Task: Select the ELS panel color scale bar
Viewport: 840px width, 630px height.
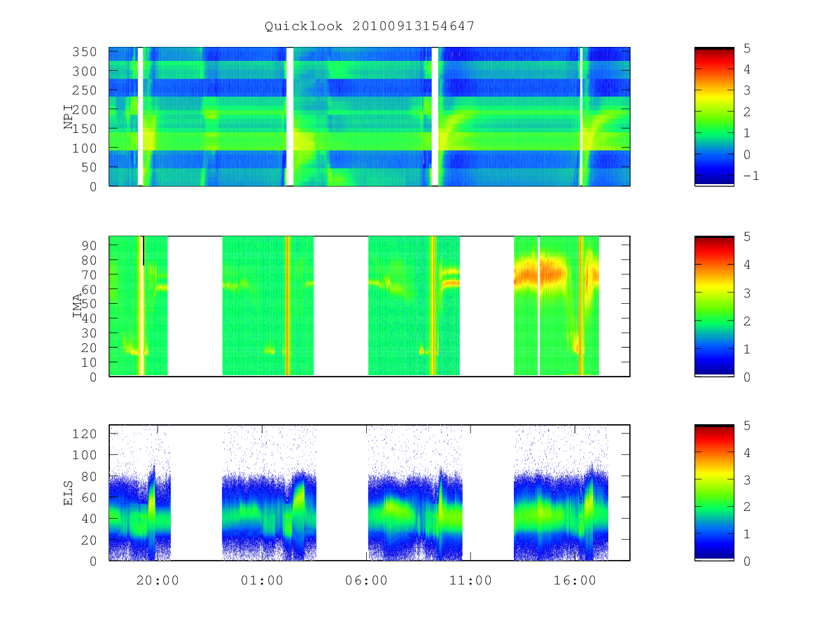Action: click(x=714, y=492)
